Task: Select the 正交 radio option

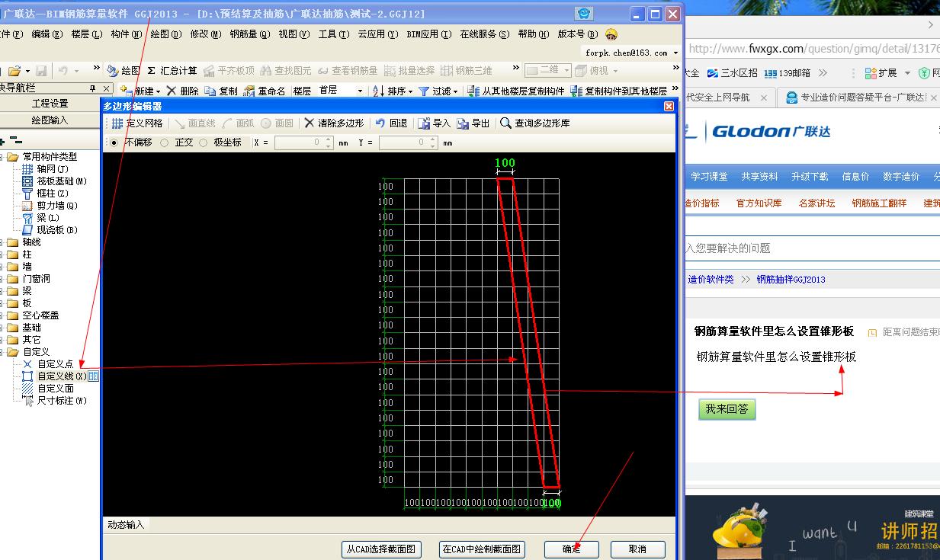Action: click(165, 142)
